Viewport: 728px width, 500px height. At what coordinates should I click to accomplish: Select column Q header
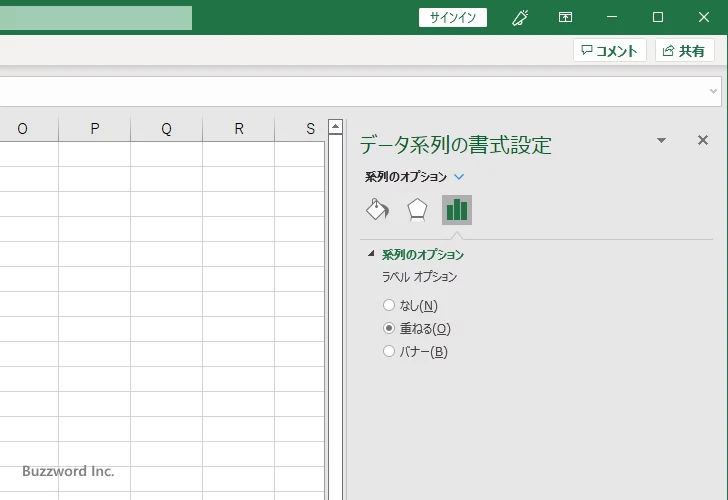[x=167, y=129]
